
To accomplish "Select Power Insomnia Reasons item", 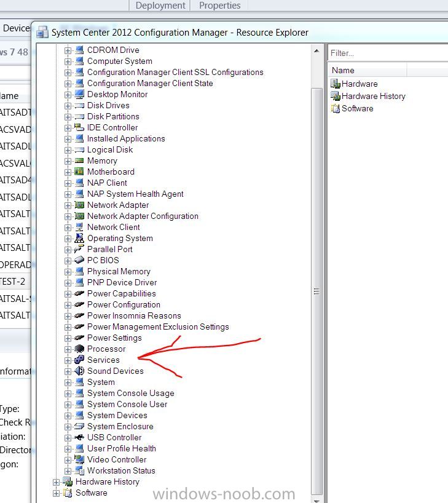I will 134,315.
